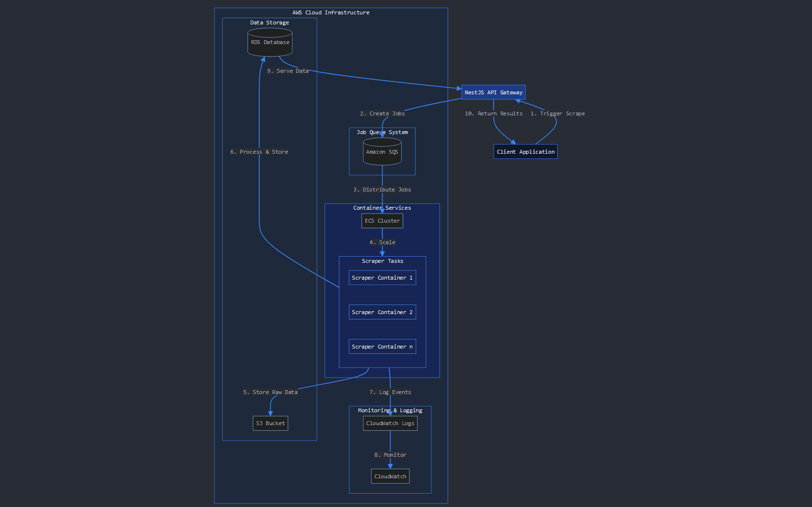Viewport: 812px width, 507px height.
Task: Select Scraper Container 2 box
Action: (382, 312)
